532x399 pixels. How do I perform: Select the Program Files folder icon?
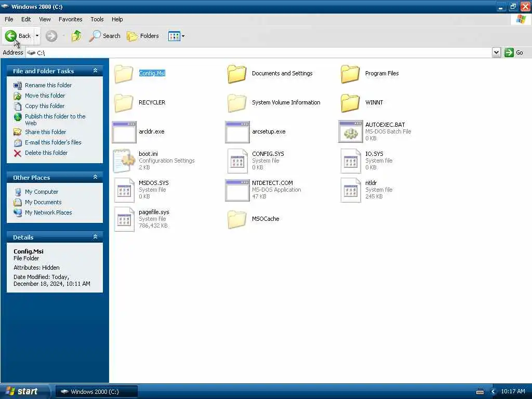pos(350,74)
